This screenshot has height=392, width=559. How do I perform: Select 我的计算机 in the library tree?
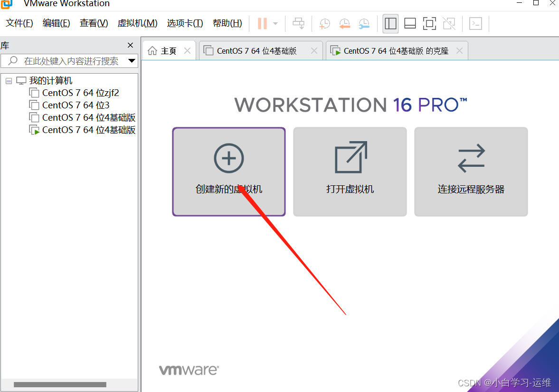(x=51, y=81)
